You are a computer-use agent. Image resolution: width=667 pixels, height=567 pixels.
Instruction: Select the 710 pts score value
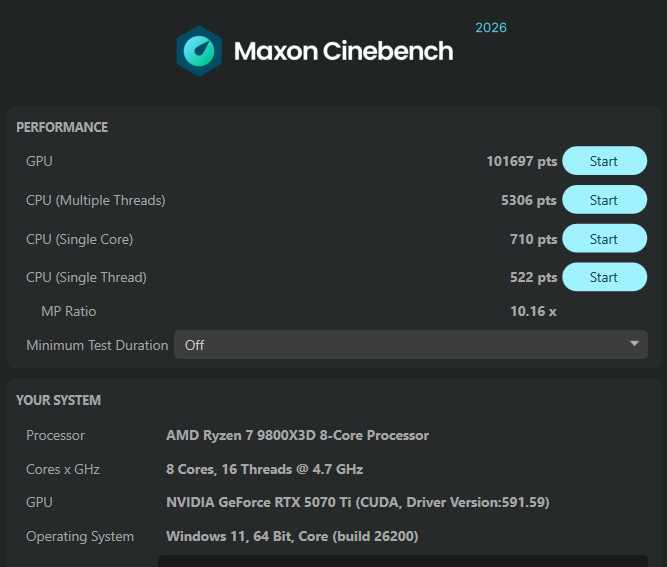533,239
